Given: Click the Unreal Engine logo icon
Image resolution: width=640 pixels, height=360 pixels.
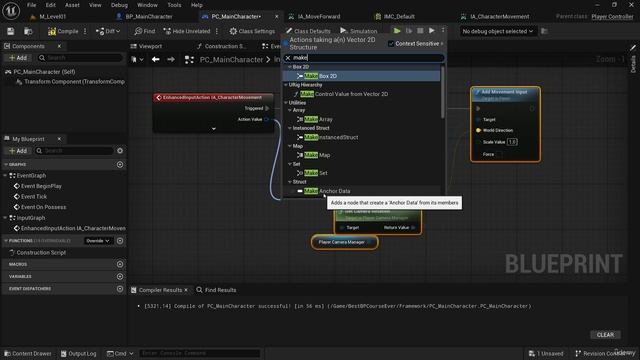Looking at the screenshot, I should point(11,11).
